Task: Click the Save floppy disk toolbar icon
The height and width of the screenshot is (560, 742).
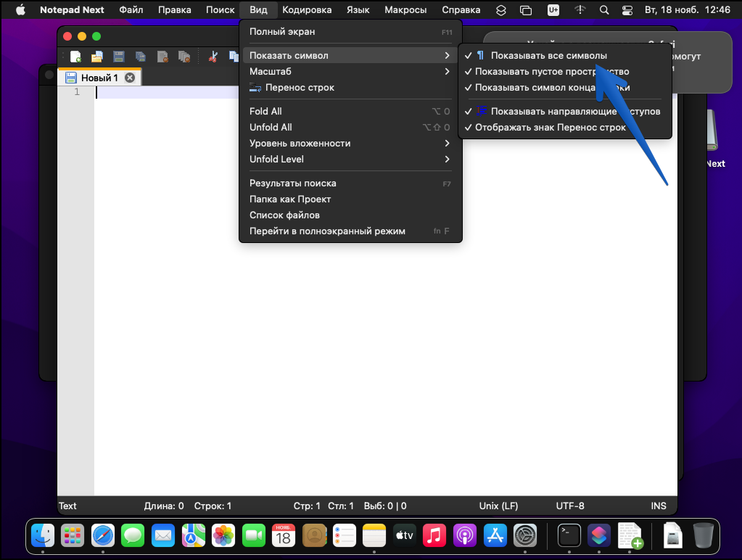Action: click(x=119, y=57)
